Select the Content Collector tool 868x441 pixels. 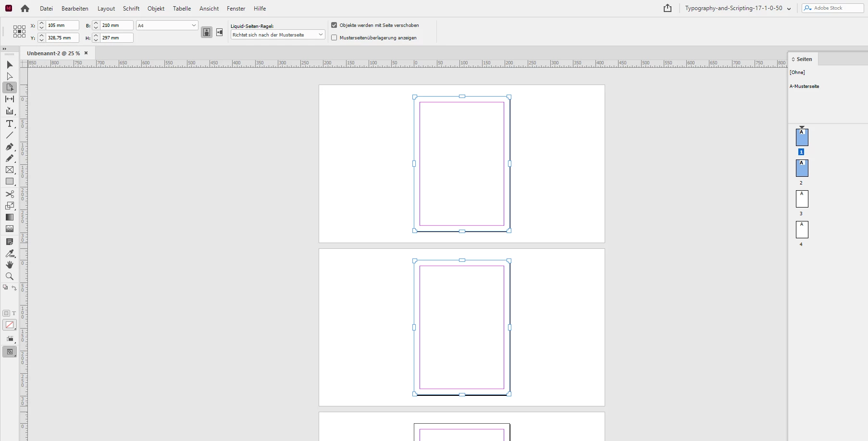[x=10, y=110]
